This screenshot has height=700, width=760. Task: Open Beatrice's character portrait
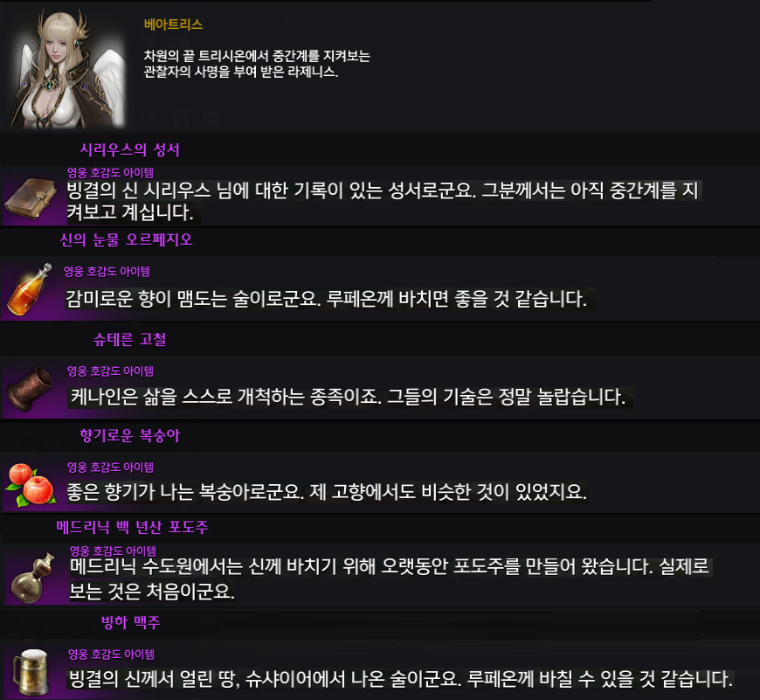(68, 68)
